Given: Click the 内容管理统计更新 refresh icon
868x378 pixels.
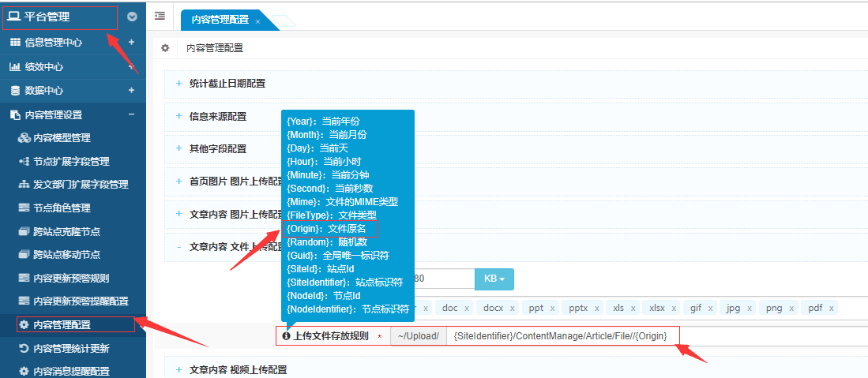Looking at the screenshot, I should (23, 348).
